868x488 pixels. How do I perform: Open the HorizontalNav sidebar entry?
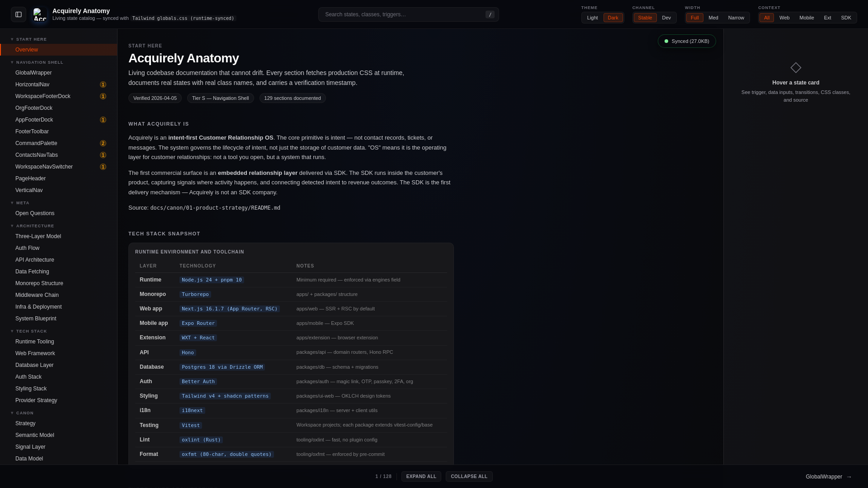tap(59, 84)
